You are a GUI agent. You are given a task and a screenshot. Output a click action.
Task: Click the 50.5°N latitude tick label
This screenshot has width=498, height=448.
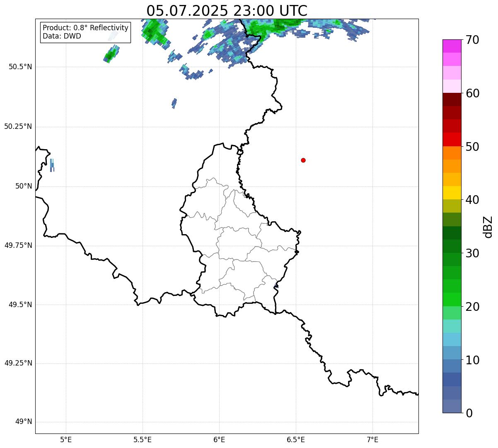[20, 67]
